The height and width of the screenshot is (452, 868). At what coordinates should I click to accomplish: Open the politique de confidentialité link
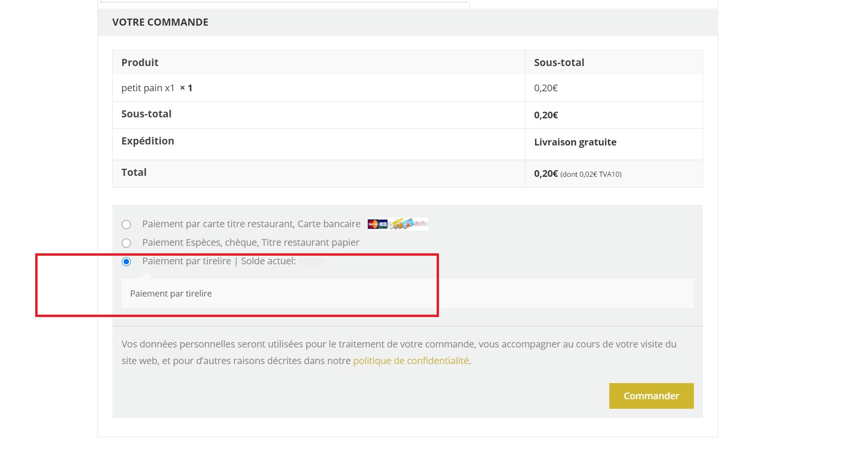pos(410,361)
